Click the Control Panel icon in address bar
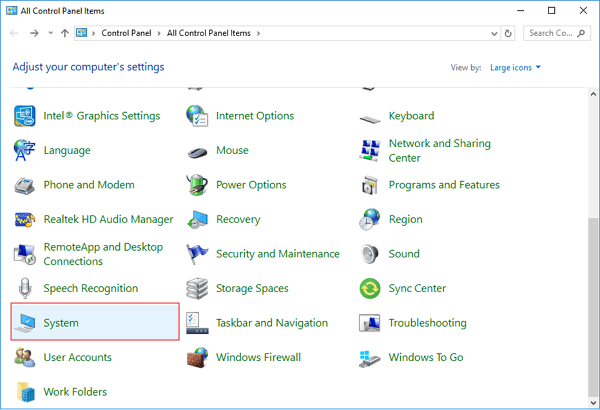600x410 pixels. pos(82,33)
